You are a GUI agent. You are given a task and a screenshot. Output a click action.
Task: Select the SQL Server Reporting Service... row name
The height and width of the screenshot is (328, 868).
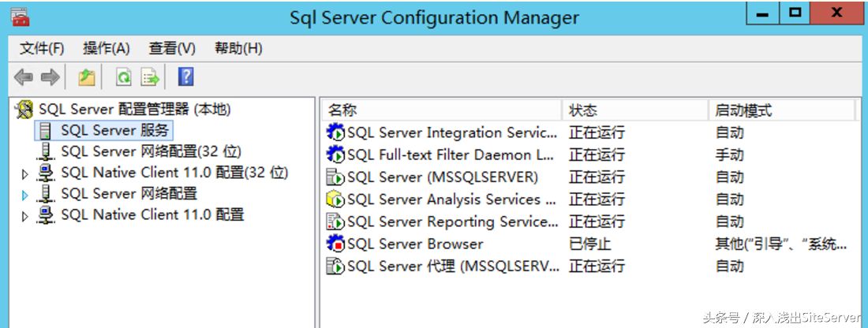pos(453,222)
